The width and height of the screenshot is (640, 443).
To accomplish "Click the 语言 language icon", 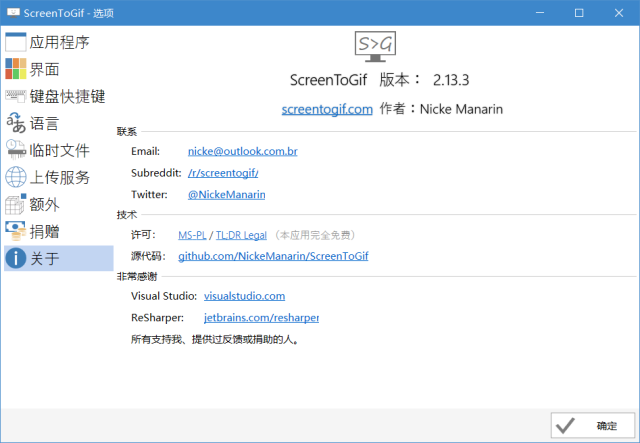I will pyautogui.click(x=16, y=123).
